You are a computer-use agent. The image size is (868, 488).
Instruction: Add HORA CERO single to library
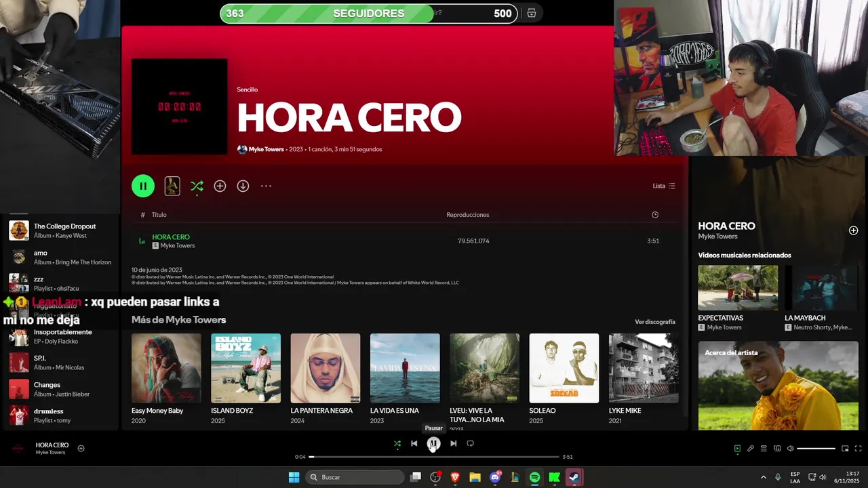point(220,186)
